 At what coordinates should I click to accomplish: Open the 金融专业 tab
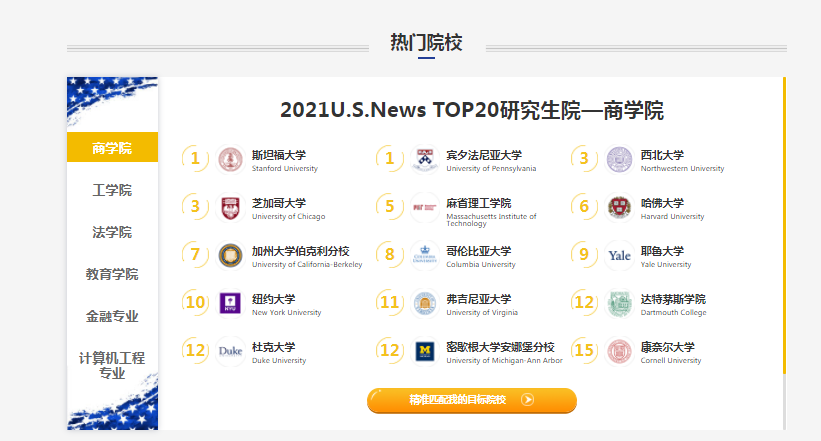tap(112, 316)
